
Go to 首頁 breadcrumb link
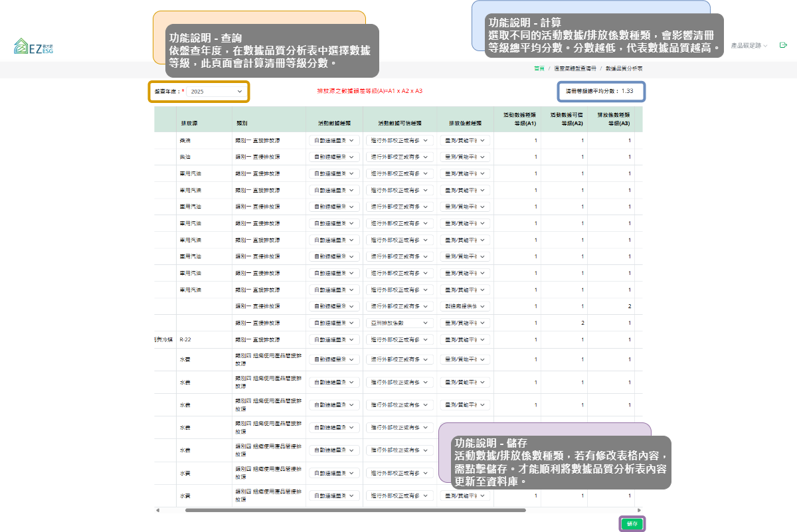(x=539, y=68)
